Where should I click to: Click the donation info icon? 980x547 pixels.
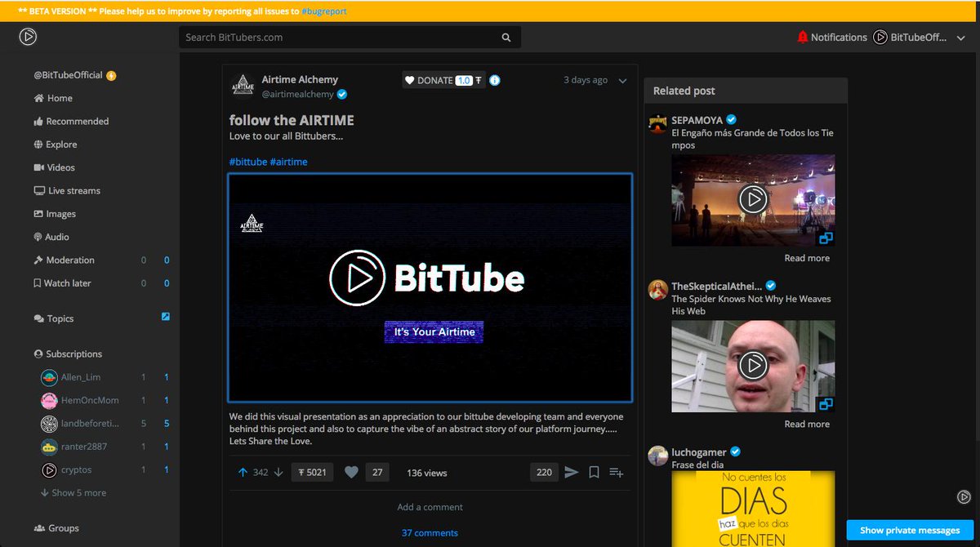495,80
